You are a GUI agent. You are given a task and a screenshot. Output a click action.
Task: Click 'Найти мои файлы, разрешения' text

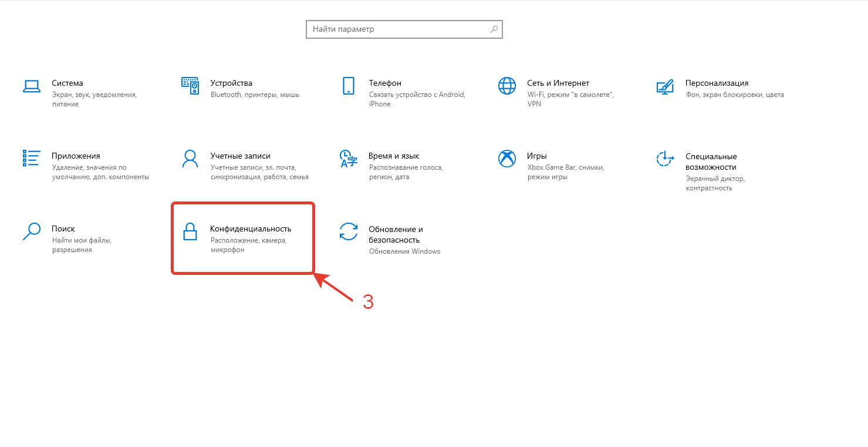(x=82, y=245)
